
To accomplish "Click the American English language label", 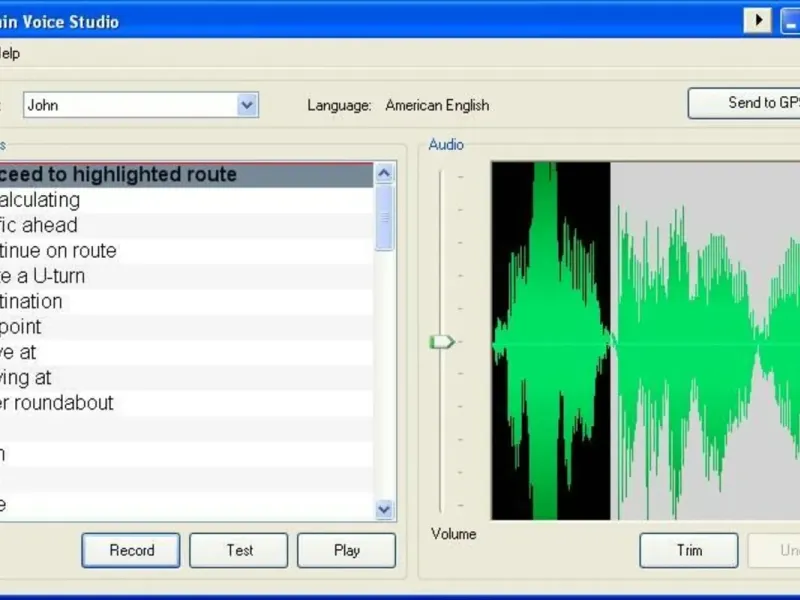I will pos(437,105).
